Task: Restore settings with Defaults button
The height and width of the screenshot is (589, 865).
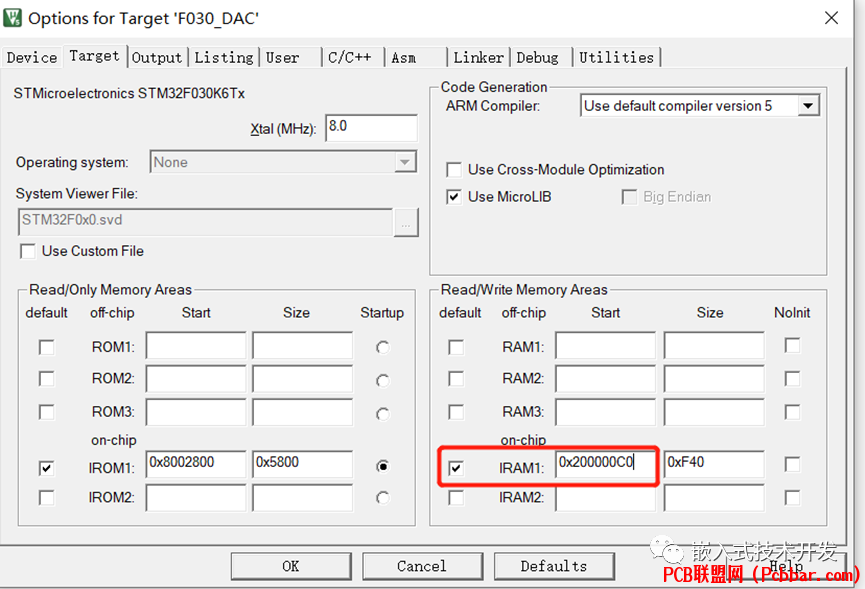Action: point(554,566)
